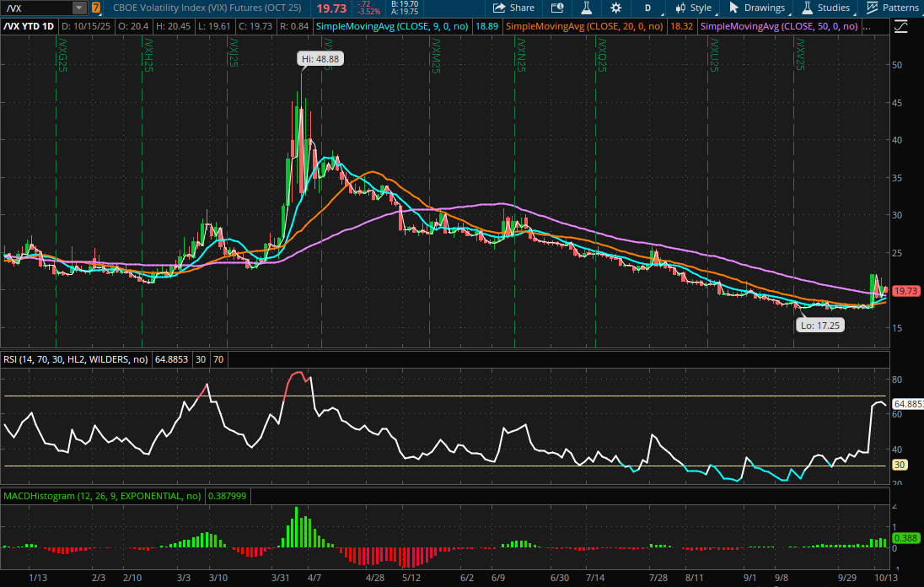This screenshot has width=924, height=587.
Task: Click the RSI study label header
Action: (75, 359)
